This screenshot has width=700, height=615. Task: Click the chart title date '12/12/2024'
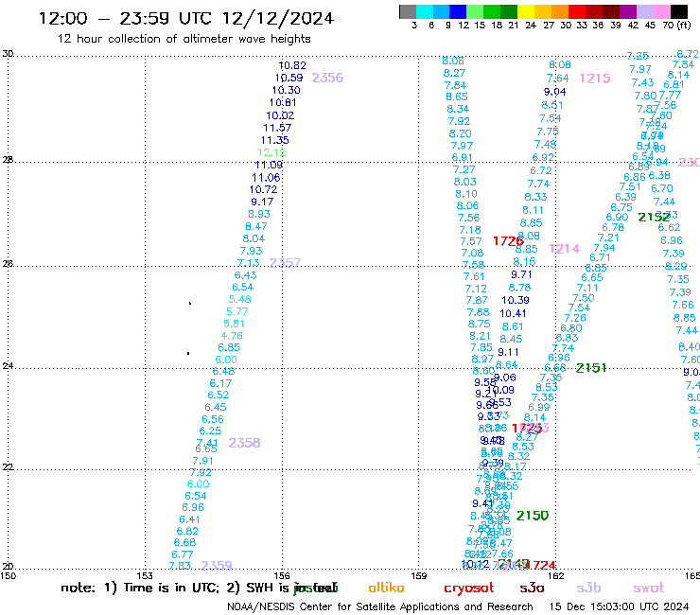(278, 18)
